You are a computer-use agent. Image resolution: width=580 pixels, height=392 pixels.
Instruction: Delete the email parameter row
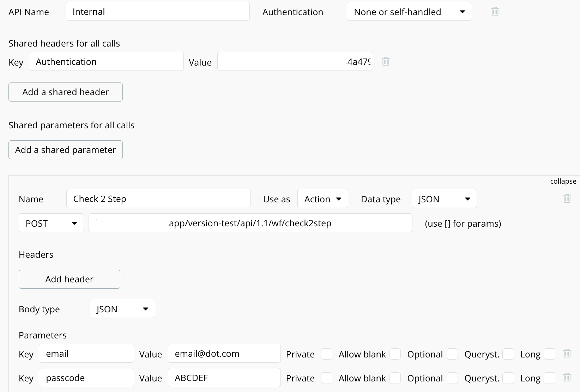567,353
